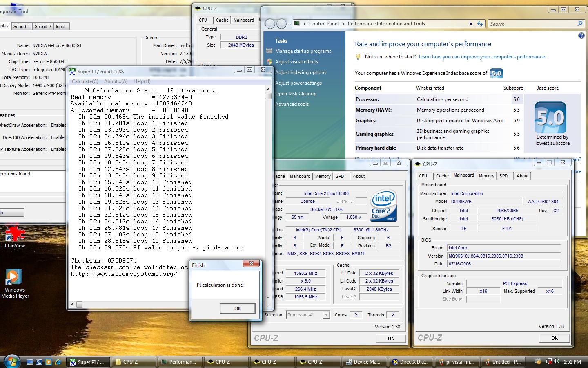Click the system clock showing 1:51 PM
The image size is (588, 368).
pos(572,361)
